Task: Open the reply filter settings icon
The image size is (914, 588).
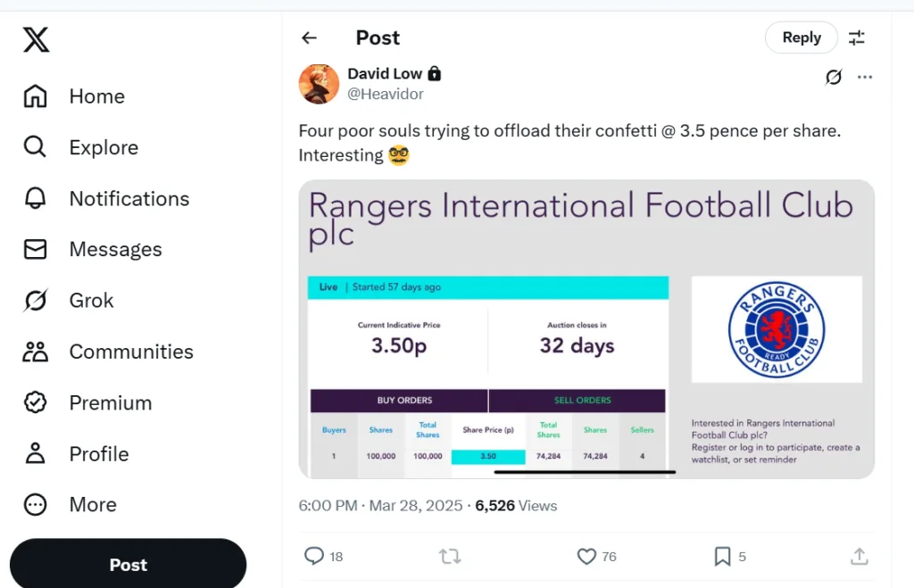Action: 857,37
